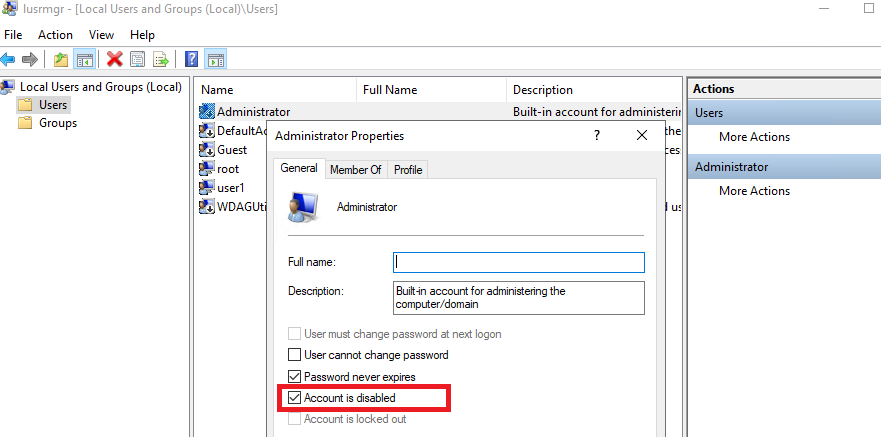This screenshot has height=437, width=881.
Task: Go up one level with folder-arrow icon
Action: pyautogui.click(x=61, y=59)
